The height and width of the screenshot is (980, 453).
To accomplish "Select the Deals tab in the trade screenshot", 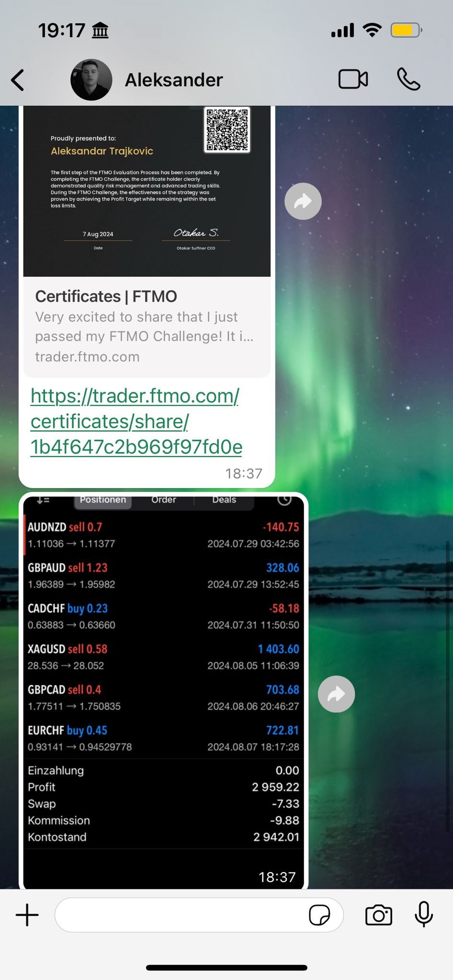I will coord(224,500).
